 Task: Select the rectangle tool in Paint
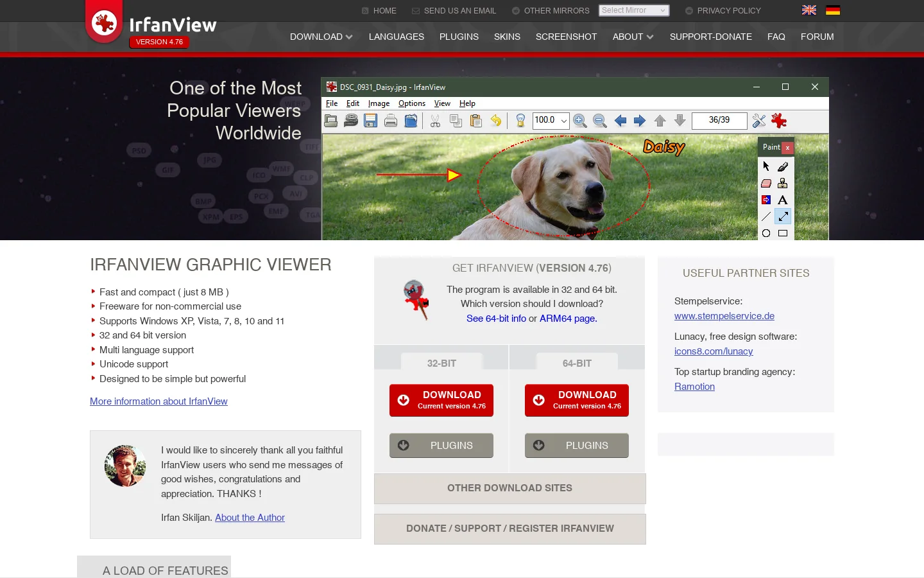(x=783, y=233)
